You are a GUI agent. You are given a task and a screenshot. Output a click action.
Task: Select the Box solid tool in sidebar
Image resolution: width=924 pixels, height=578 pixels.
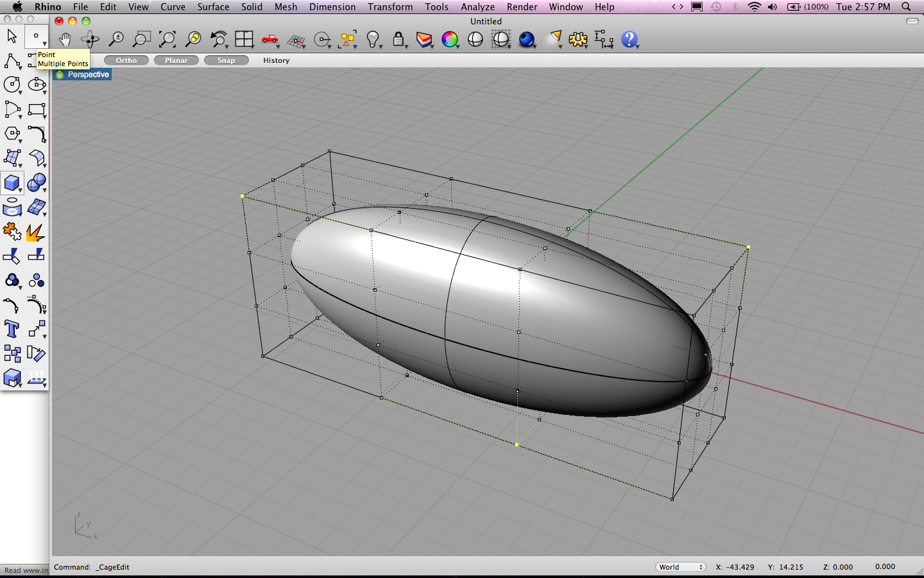coord(12,183)
